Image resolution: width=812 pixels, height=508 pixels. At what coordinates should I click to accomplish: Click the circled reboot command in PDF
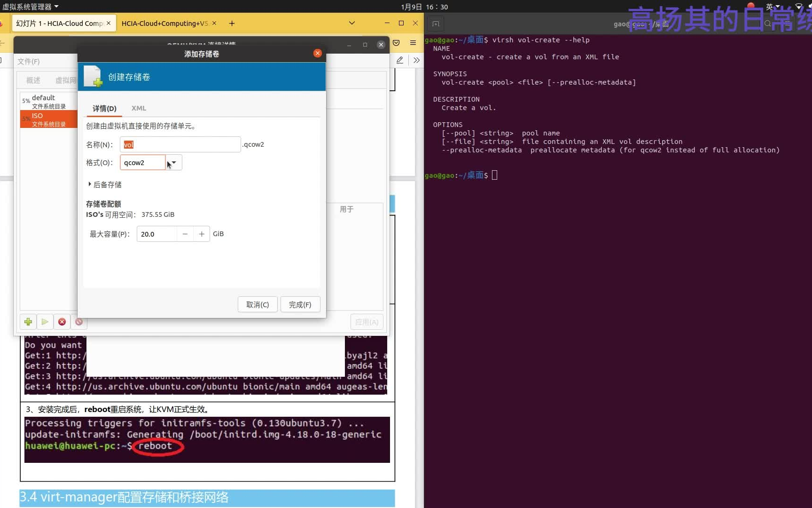(x=157, y=446)
